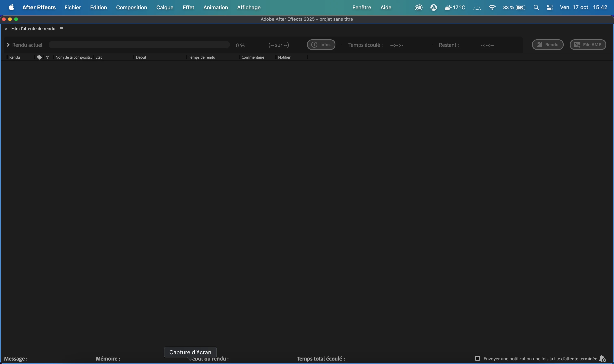Open macOS Spotlight search icon

pyautogui.click(x=536, y=8)
